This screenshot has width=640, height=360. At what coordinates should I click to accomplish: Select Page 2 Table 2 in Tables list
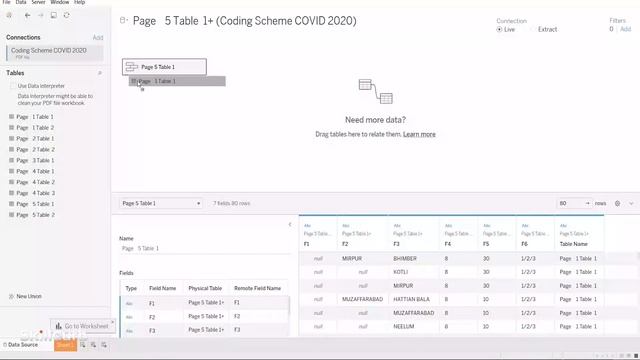click(x=35, y=149)
